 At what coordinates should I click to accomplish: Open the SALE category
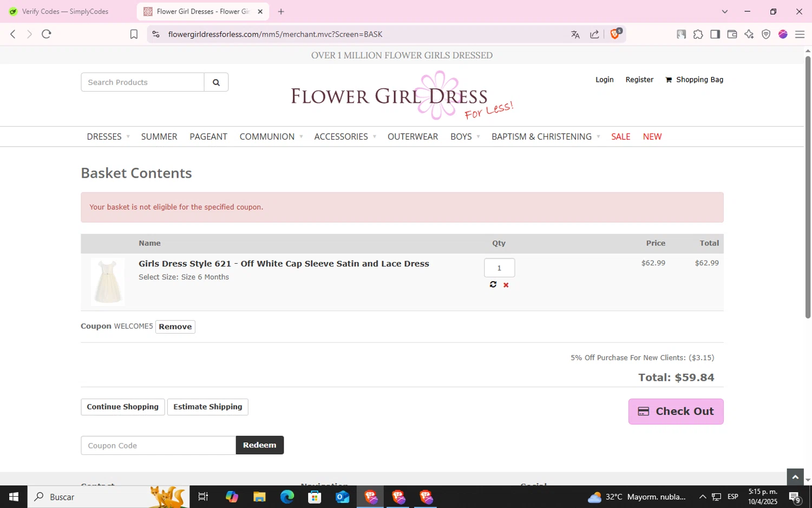(x=620, y=136)
